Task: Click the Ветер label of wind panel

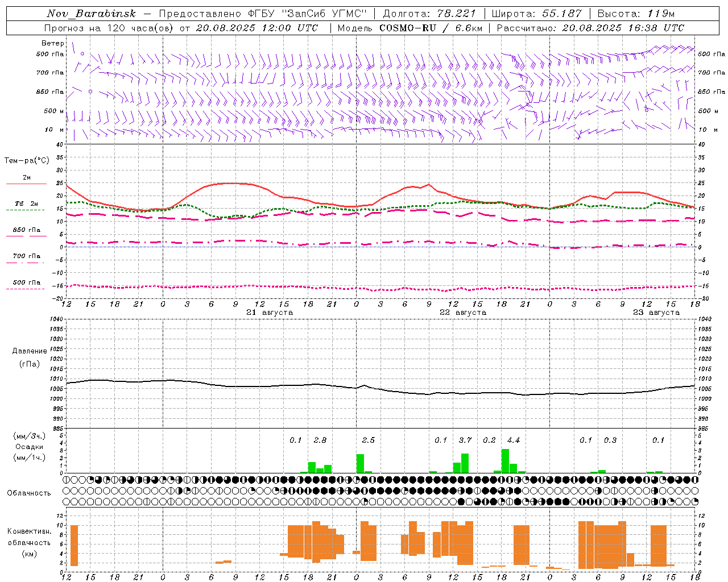Action: [53, 43]
